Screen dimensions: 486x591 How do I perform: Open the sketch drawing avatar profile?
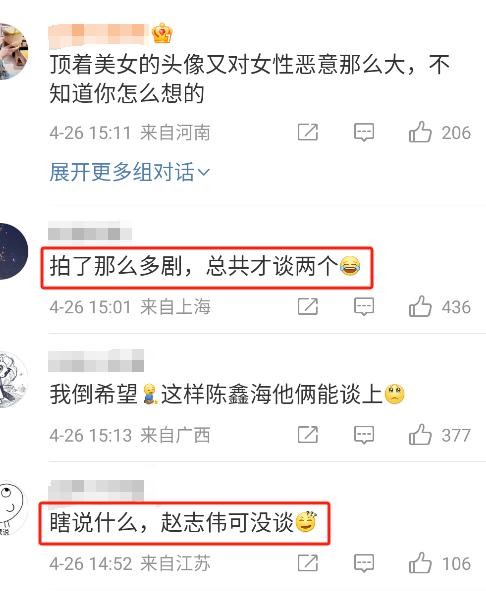tap(13, 380)
